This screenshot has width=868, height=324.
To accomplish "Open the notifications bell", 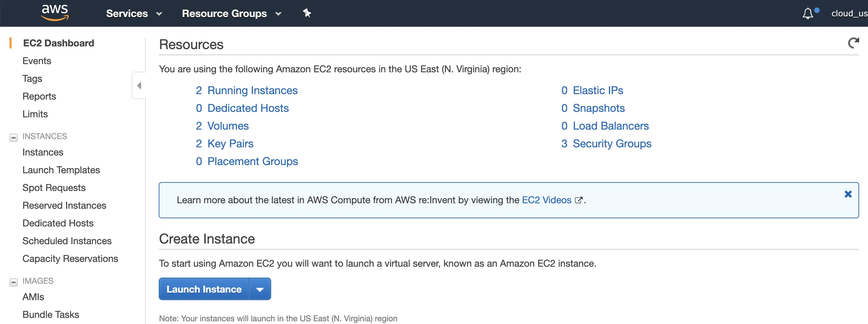I will tap(808, 14).
